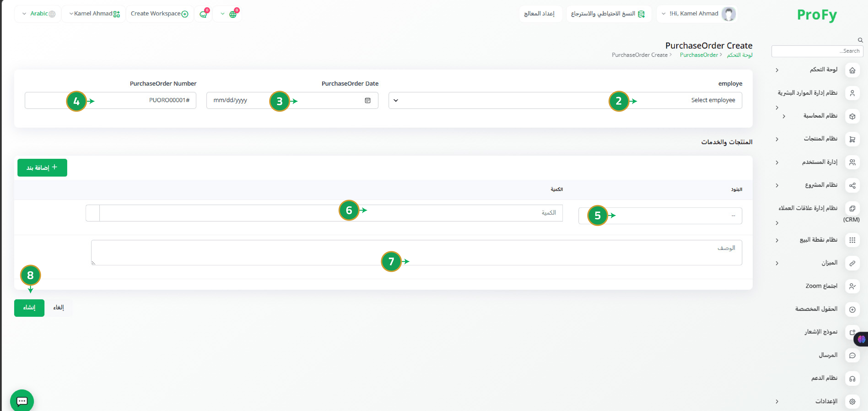Expand the لوحة التحكم chevron
This screenshot has width=868, height=411.
coord(777,70)
